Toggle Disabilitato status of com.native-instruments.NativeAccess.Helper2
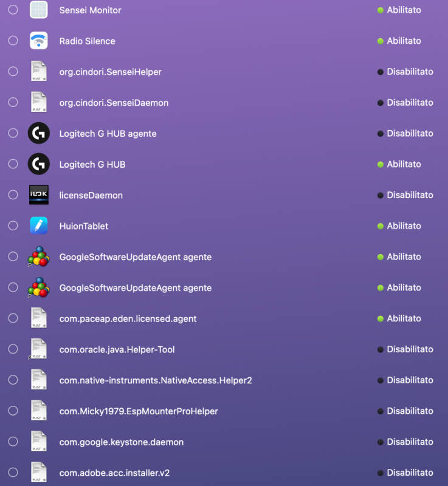The width and height of the screenshot is (448, 486). (x=405, y=380)
